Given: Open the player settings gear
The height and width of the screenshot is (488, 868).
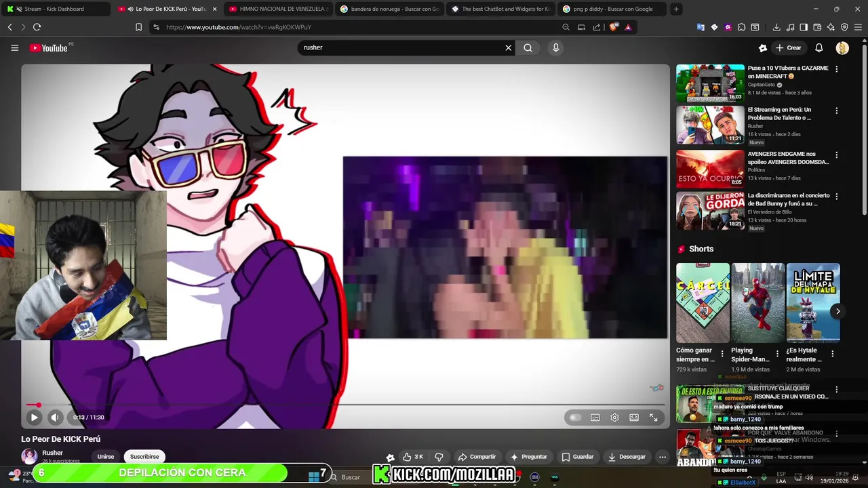Looking at the screenshot, I should pyautogui.click(x=614, y=418).
